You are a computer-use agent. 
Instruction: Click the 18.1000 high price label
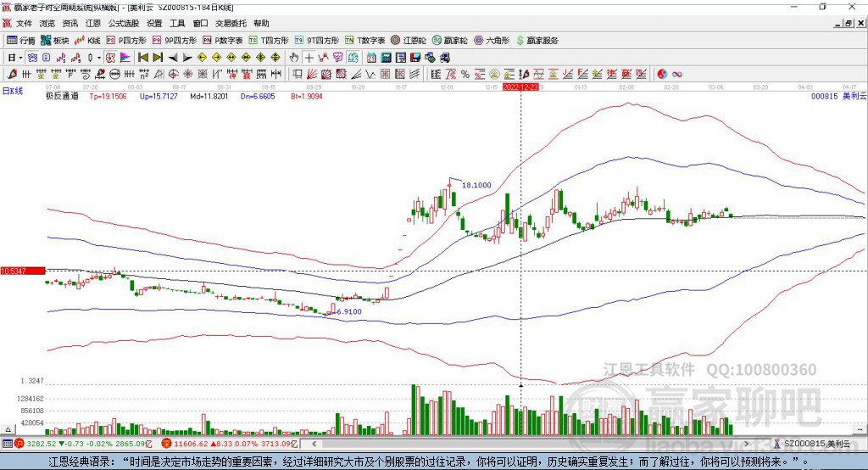point(476,185)
